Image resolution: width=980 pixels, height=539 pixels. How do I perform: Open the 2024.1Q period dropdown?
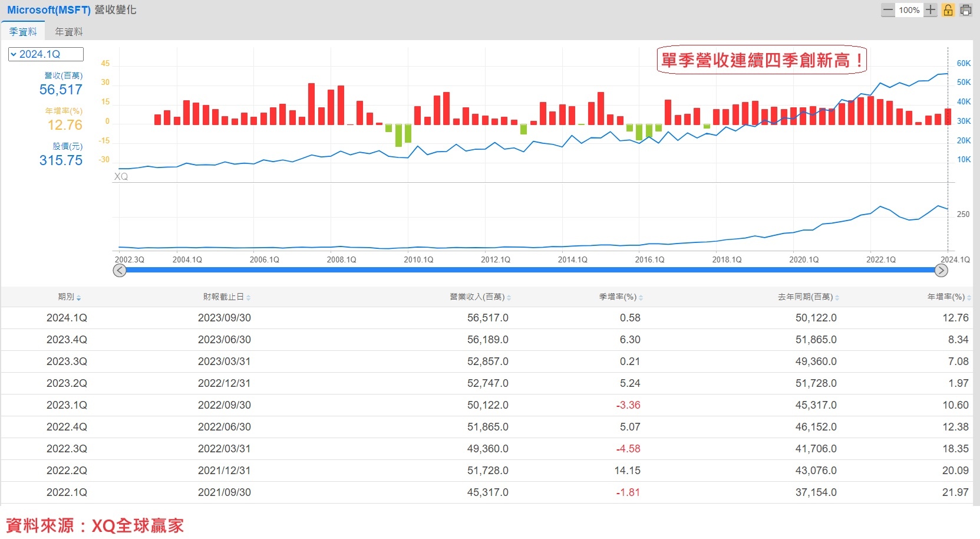(46, 54)
